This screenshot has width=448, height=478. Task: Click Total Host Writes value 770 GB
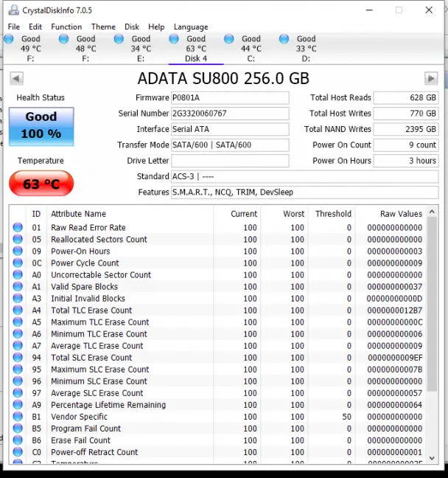406,114
